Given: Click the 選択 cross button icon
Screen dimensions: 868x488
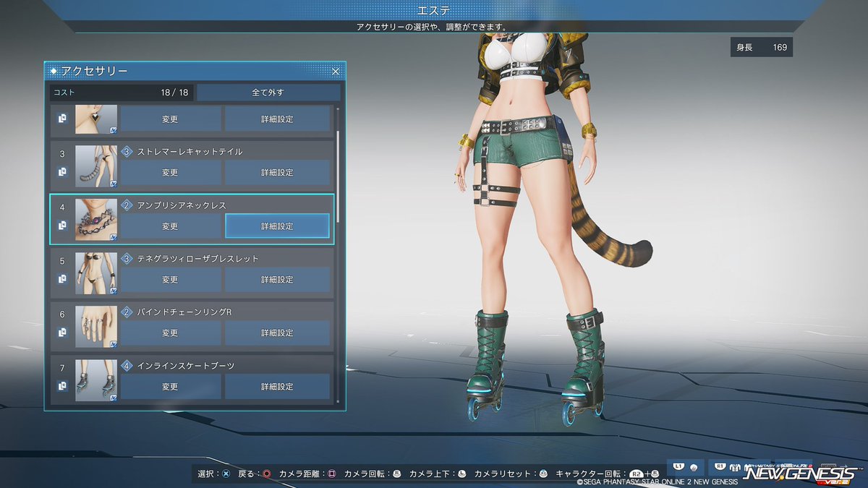Looking at the screenshot, I should point(226,474).
